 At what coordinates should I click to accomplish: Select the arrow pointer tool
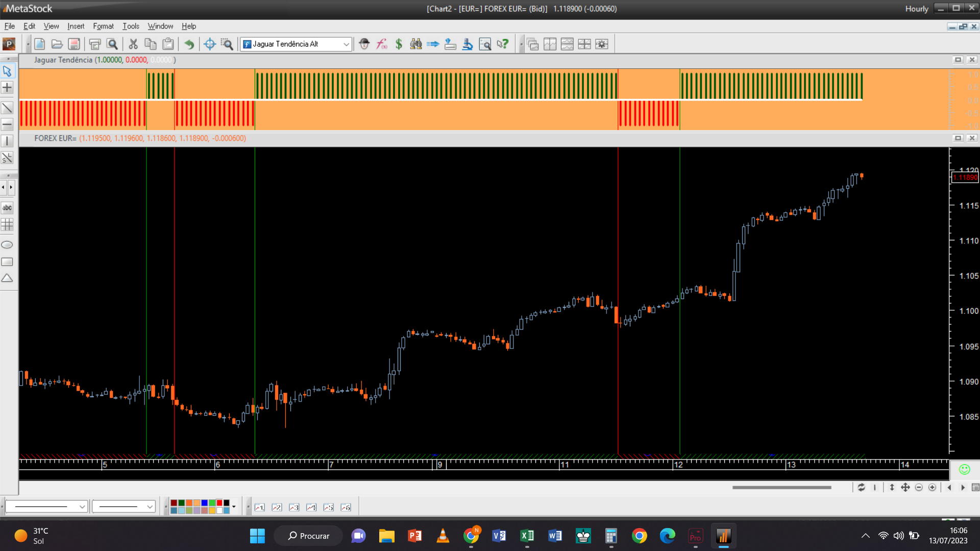(7, 71)
